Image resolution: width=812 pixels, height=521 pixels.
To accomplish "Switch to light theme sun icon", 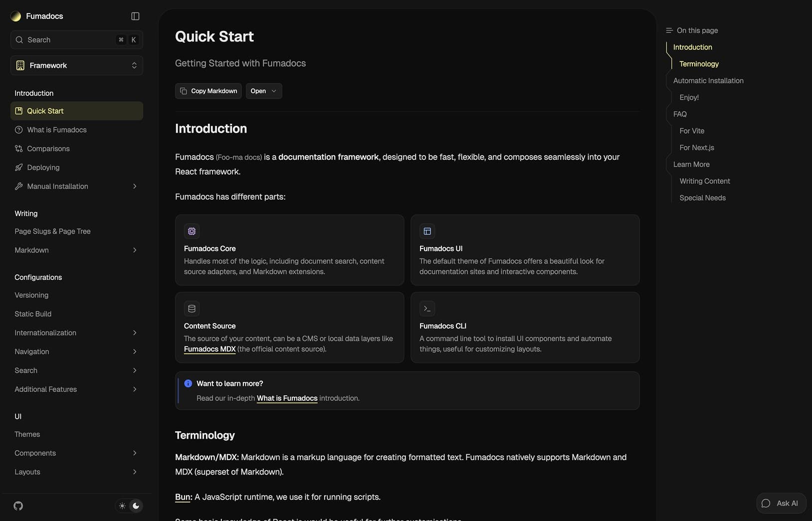I will (122, 506).
